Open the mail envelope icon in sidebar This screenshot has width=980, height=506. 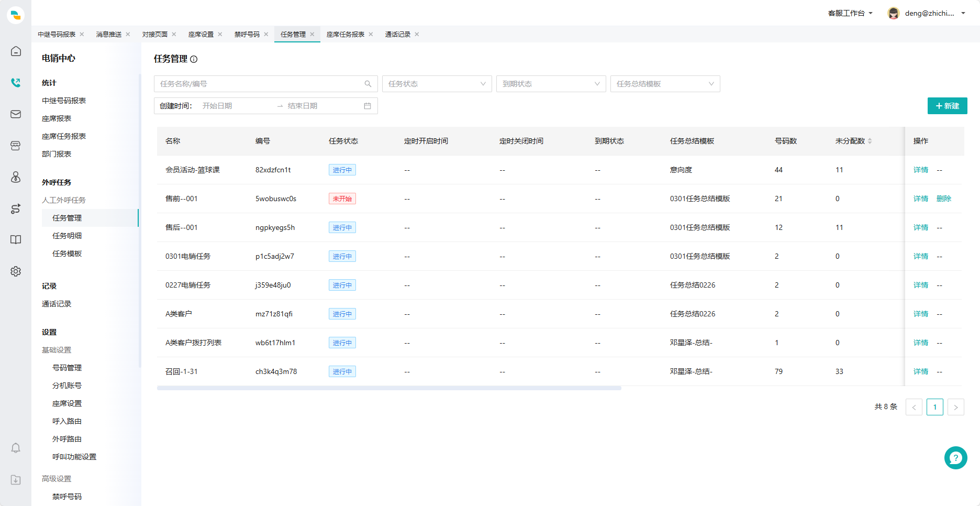[x=16, y=114]
